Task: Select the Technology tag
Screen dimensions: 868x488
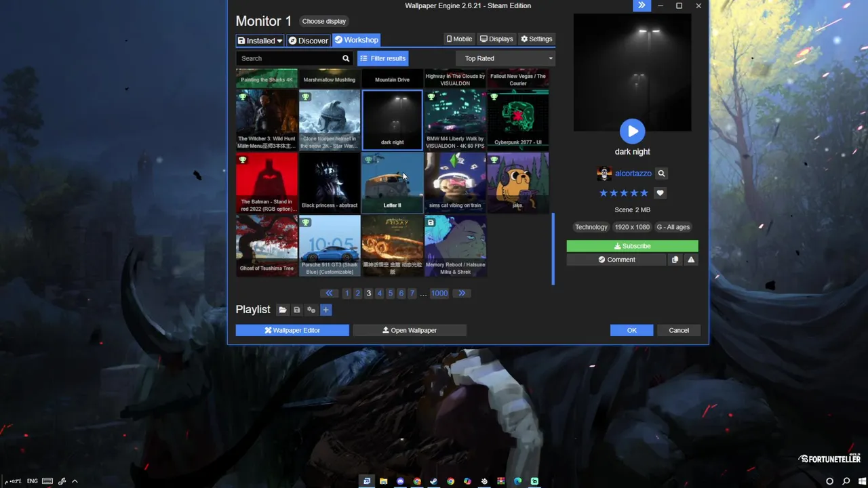Action: pos(591,227)
